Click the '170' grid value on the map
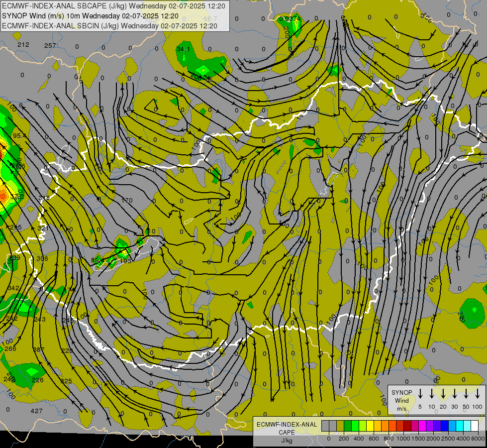This screenshot has width=487, height=448. pyautogui.click(x=127, y=201)
